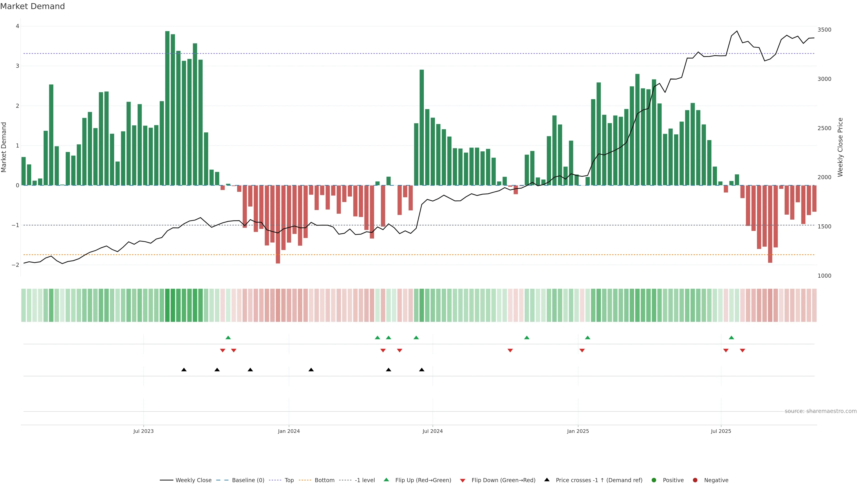Click the darkest green heat-strip cell in 2023
The width and height of the screenshot is (868, 488).
(x=167, y=305)
